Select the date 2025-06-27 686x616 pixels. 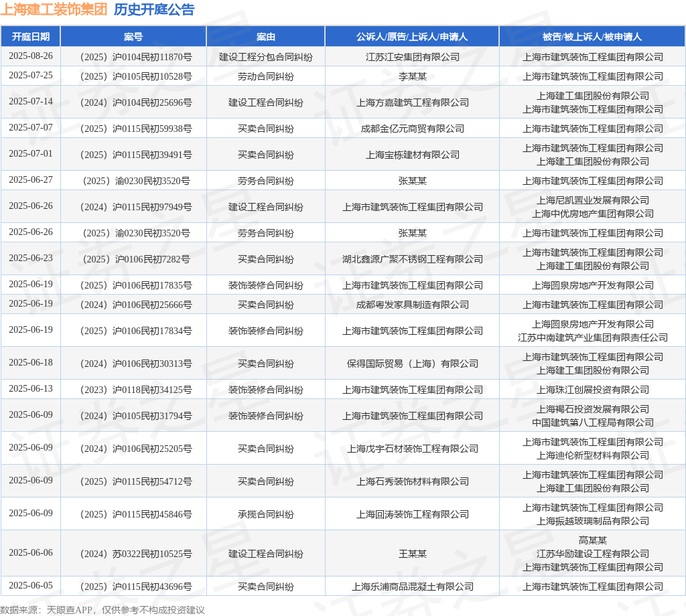coord(31,179)
